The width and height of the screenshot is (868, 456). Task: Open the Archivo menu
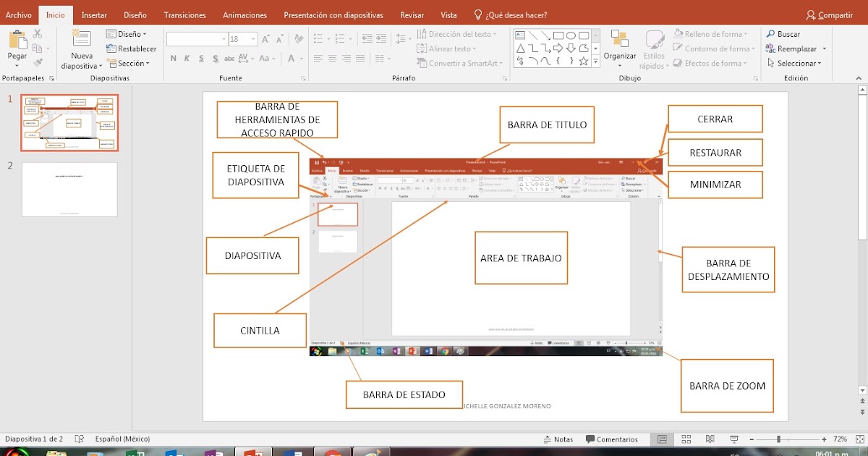click(x=19, y=14)
